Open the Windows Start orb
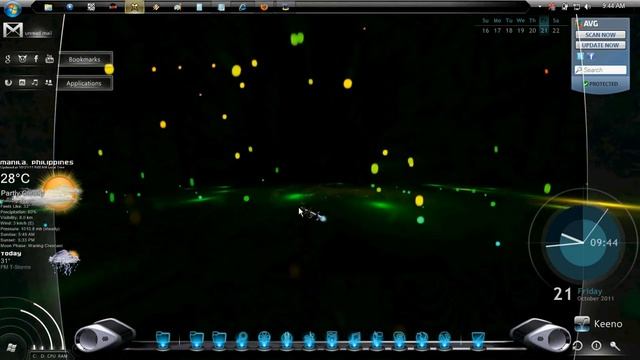Viewport: 640px width, 360px height. (12, 8)
